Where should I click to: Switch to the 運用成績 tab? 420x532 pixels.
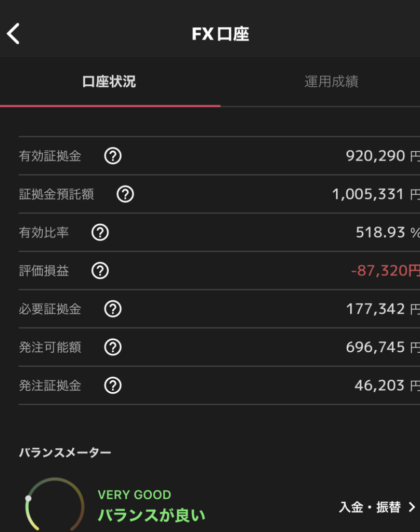331,82
